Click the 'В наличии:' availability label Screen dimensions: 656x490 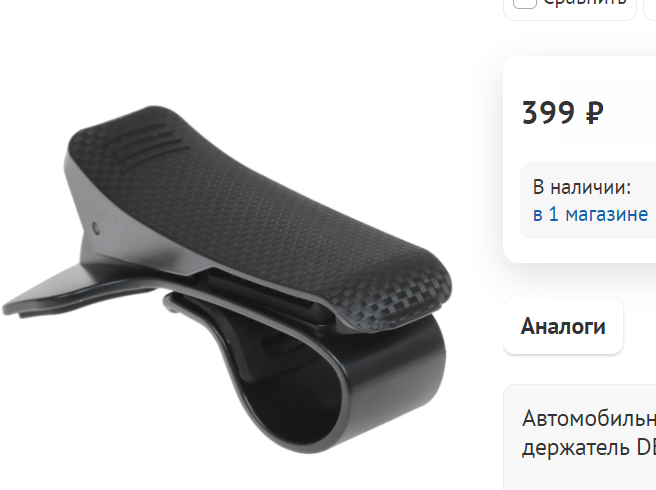click(x=582, y=187)
